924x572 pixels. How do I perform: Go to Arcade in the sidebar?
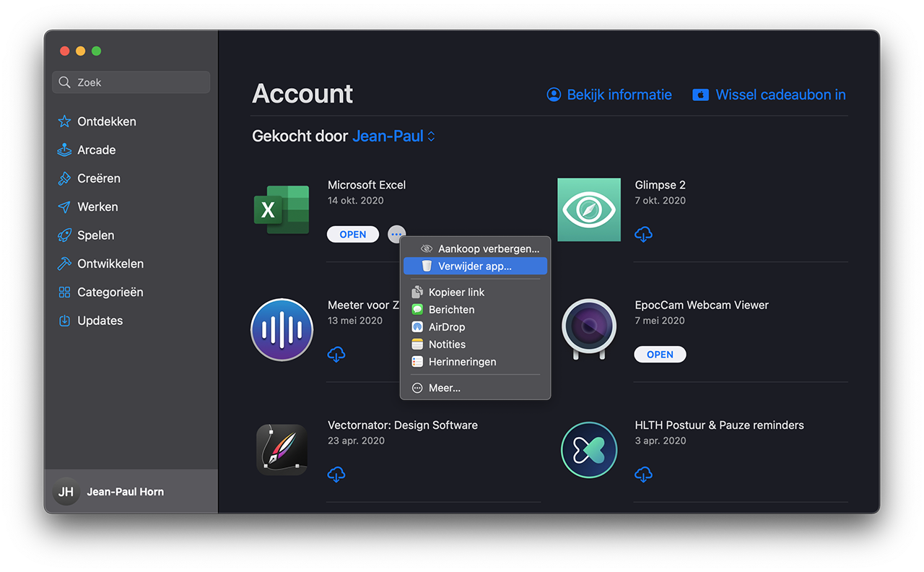[87, 149]
